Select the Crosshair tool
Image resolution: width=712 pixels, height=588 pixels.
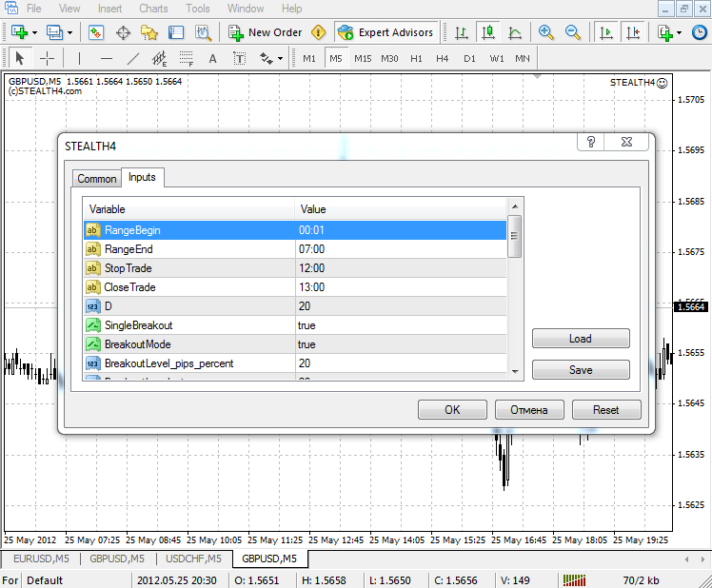pos(47,58)
